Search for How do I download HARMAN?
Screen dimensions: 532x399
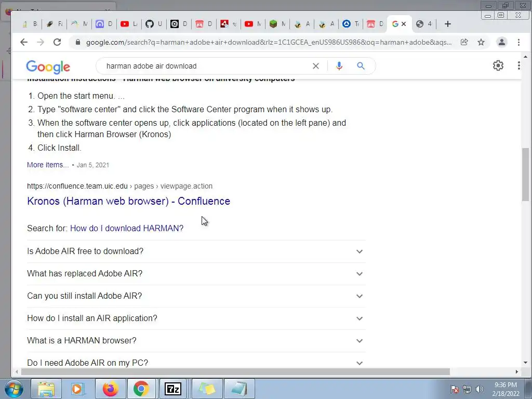127,229
